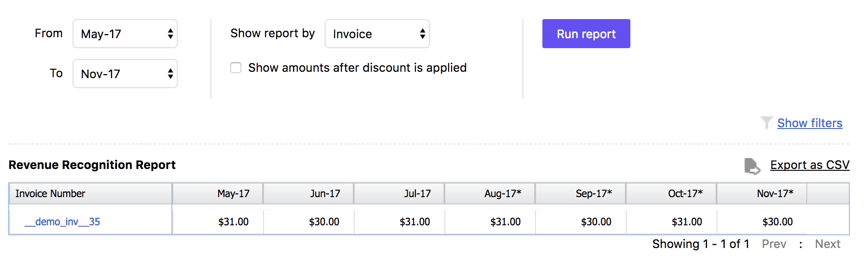868x268 pixels.
Task: Open invoice __demo_inv__35
Action: (x=63, y=222)
